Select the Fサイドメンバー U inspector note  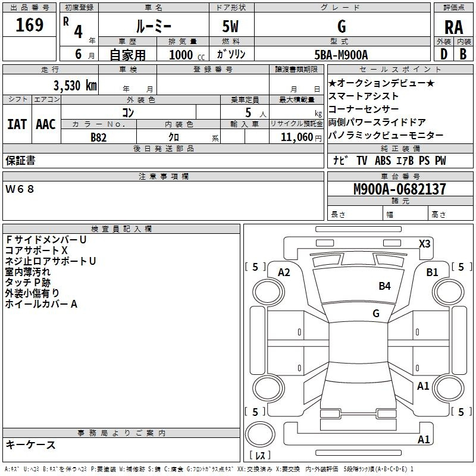coord(46,240)
